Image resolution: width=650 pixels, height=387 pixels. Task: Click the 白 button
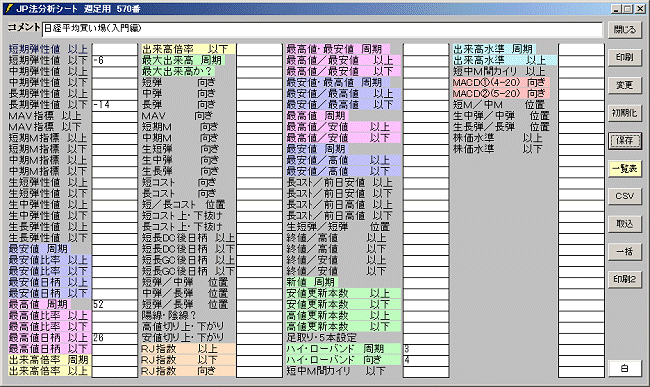click(x=625, y=368)
